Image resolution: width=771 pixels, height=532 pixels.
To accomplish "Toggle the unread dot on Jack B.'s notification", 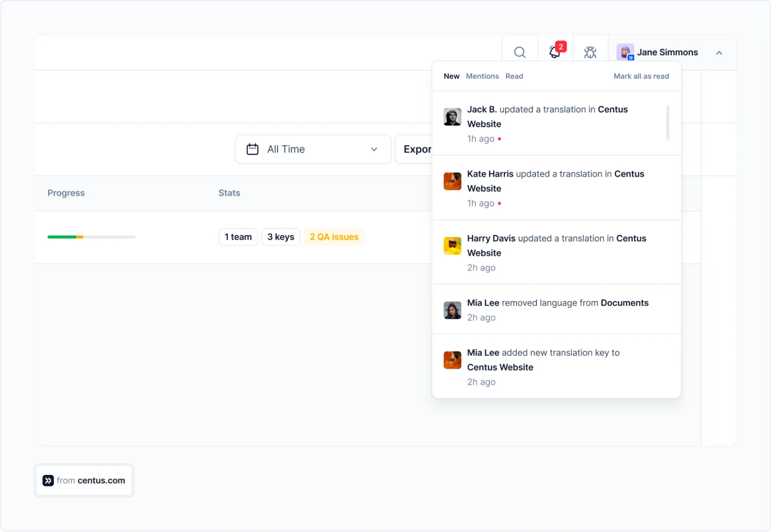I will pos(500,139).
